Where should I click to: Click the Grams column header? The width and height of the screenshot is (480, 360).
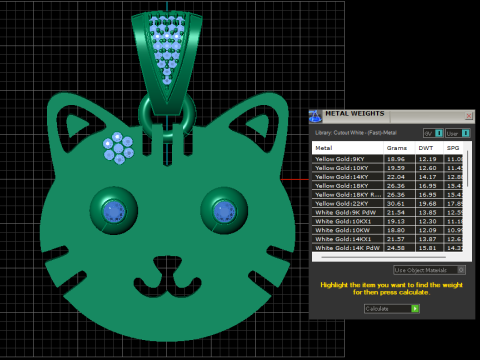[x=399, y=148]
